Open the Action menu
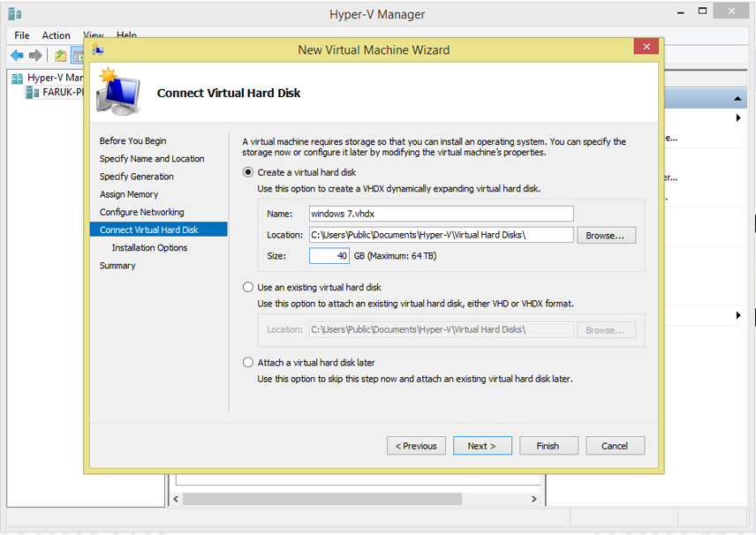 click(x=56, y=35)
